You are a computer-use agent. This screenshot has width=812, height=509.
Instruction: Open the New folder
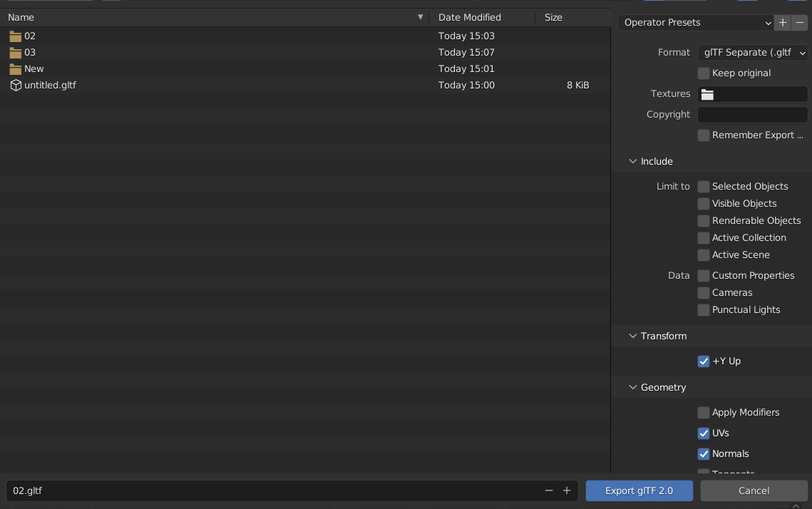click(33, 68)
